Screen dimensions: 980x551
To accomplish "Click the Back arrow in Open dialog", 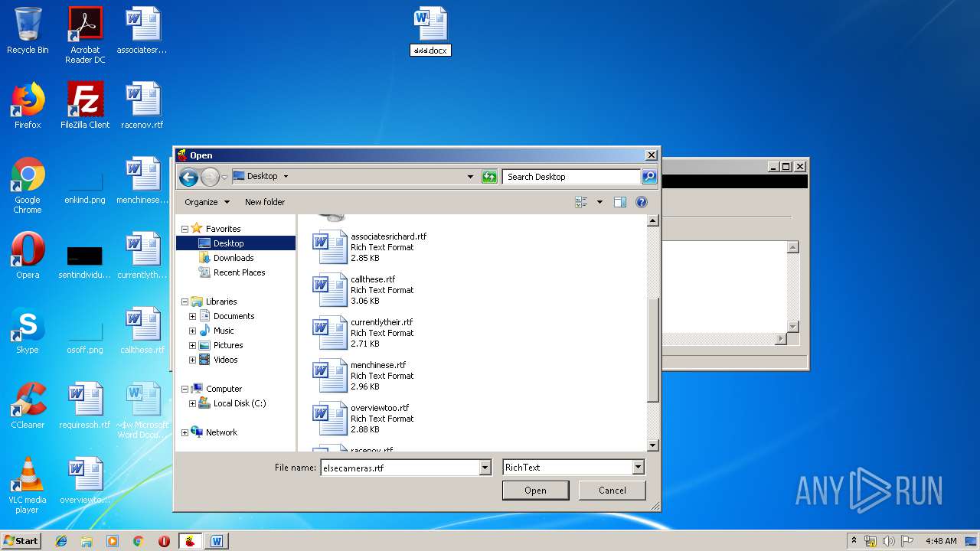I will tap(188, 177).
